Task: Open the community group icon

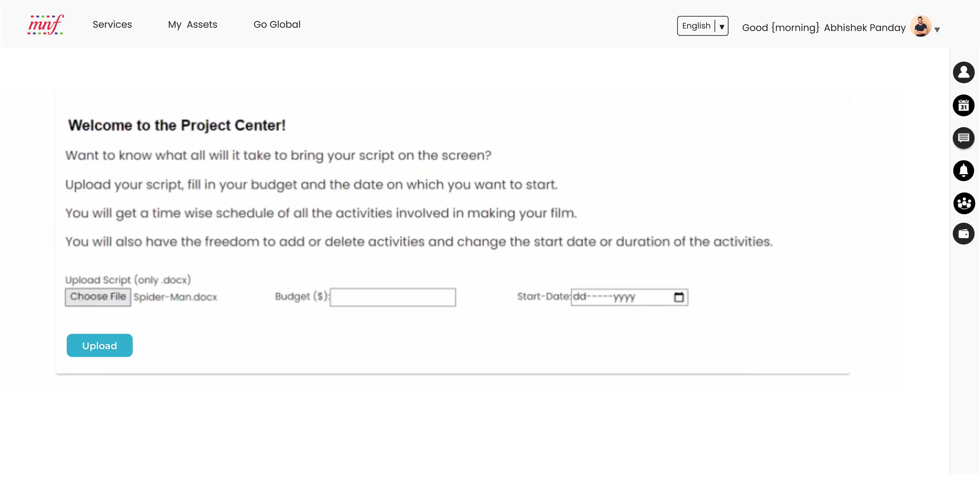Action: [x=964, y=203]
